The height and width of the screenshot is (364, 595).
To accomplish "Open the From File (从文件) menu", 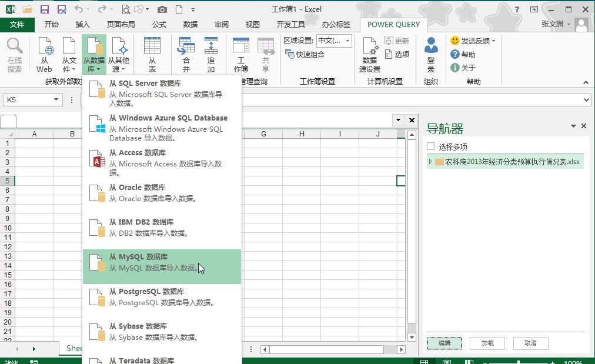I will (69, 54).
